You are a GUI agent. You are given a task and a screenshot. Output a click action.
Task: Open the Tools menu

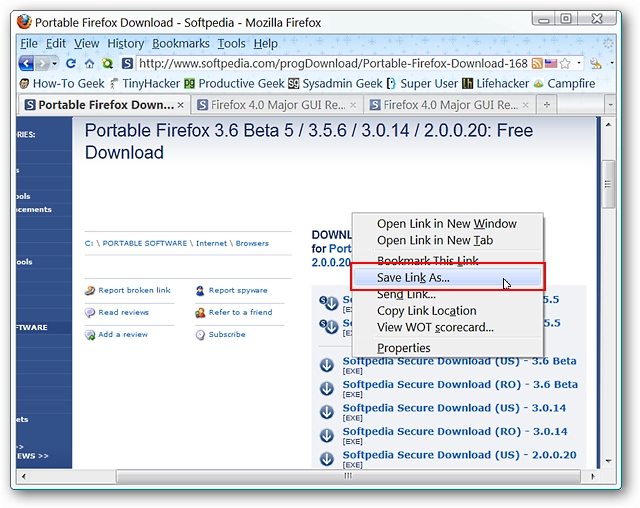(231, 43)
